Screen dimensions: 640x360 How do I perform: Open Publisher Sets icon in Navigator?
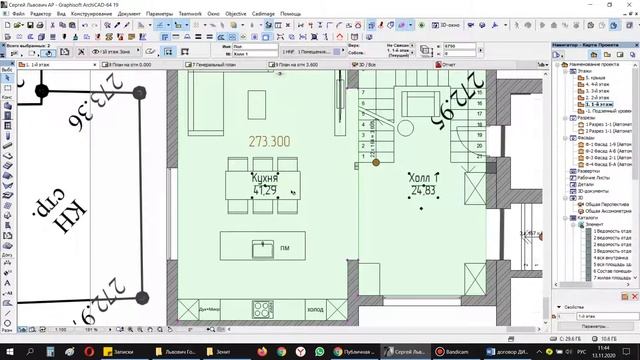click(633, 55)
